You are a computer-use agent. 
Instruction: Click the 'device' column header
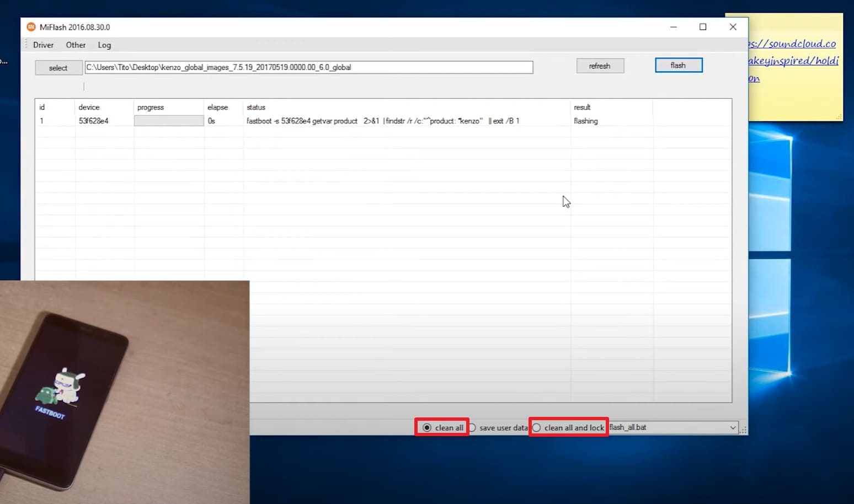click(104, 107)
